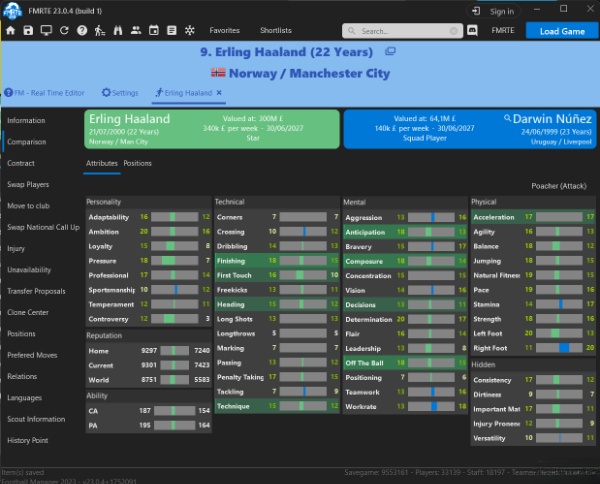Click the FMRTE menu label
Viewport: 600px width, 484px height.
point(503,30)
